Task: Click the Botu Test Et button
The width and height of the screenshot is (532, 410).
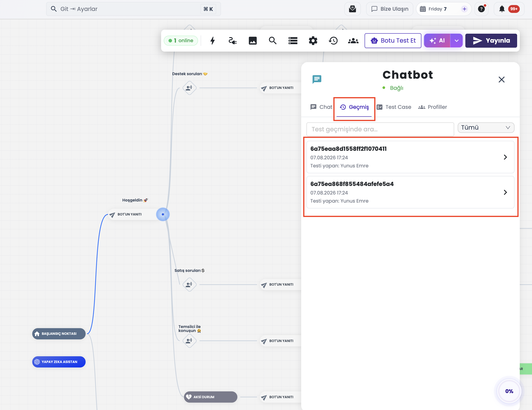Action: pyautogui.click(x=393, y=40)
